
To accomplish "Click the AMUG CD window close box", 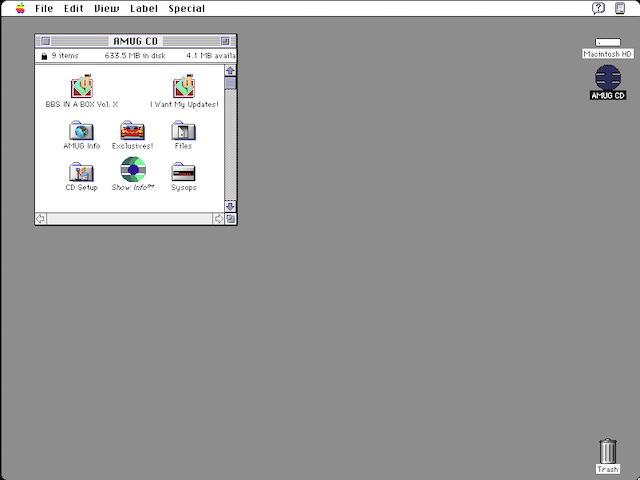I will (x=45, y=41).
